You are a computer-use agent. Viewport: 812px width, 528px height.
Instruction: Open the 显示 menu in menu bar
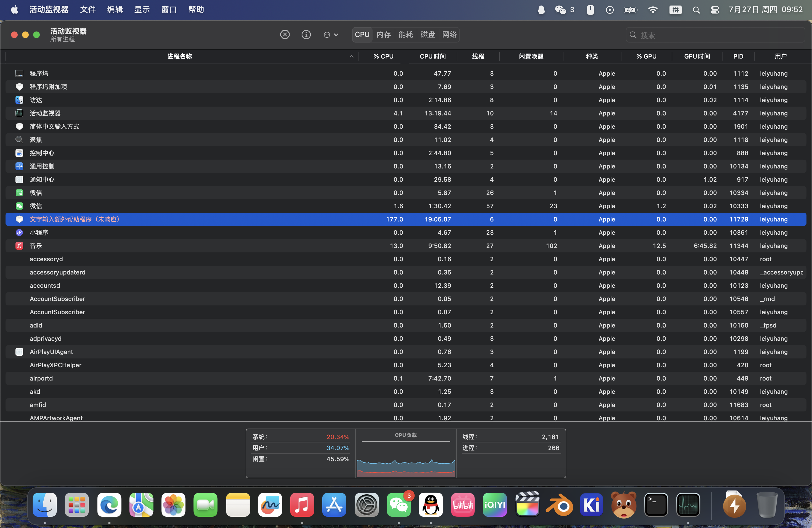(x=142, y=10)
